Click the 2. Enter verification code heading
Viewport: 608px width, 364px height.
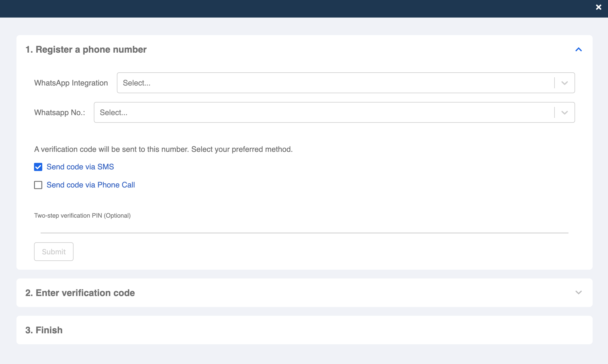pos(80,293)
